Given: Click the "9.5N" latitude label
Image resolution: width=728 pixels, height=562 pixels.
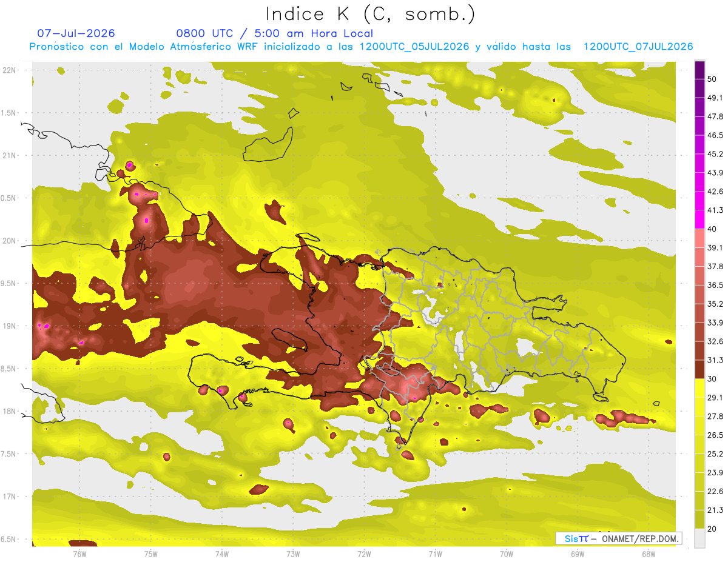Looking at the screenshot, I should (8, 283).
